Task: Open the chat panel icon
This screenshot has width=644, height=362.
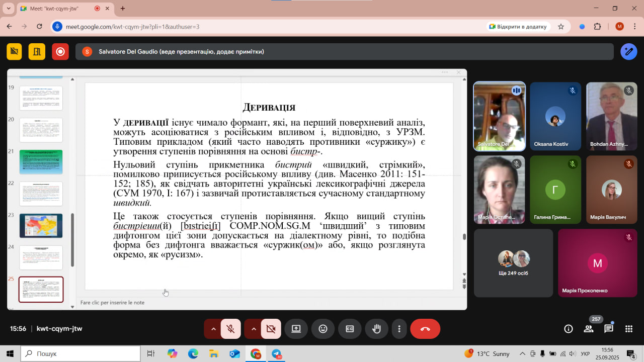Action: (x=609, y=329)
